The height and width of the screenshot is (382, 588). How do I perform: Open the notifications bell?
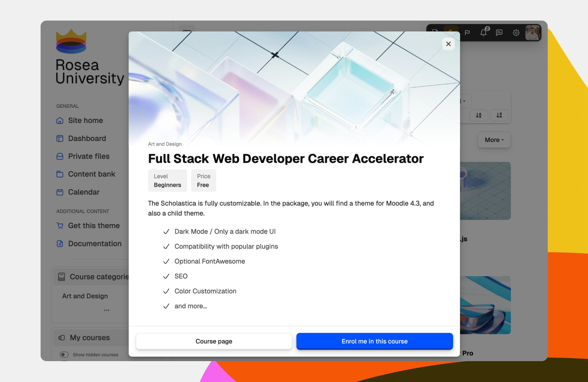click(x=483, y=32)
